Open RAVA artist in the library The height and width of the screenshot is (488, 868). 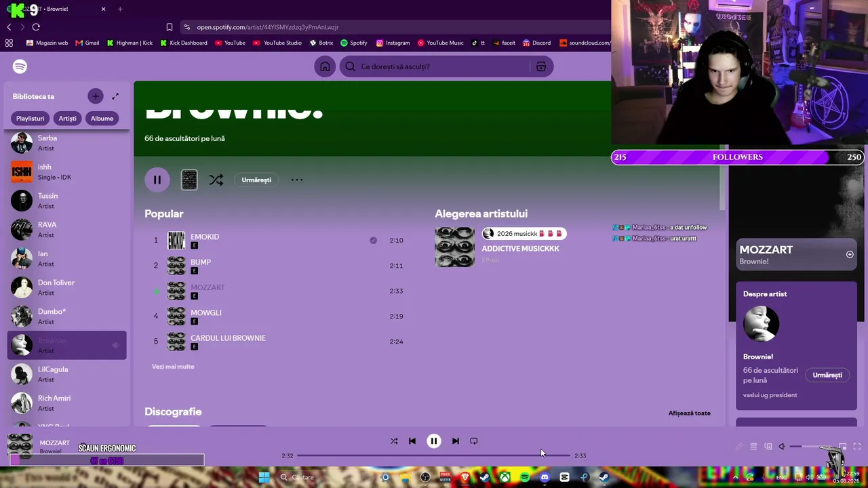(66, 230)
